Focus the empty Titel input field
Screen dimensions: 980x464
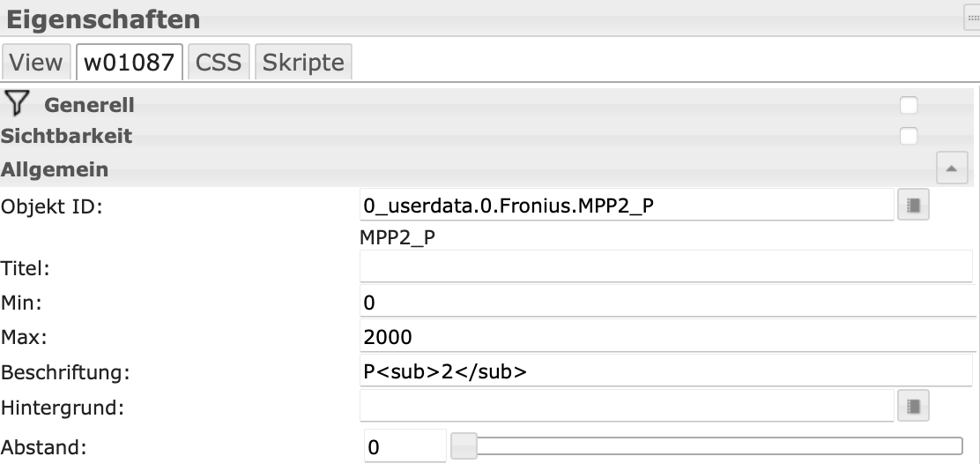[x=665, y=266]
